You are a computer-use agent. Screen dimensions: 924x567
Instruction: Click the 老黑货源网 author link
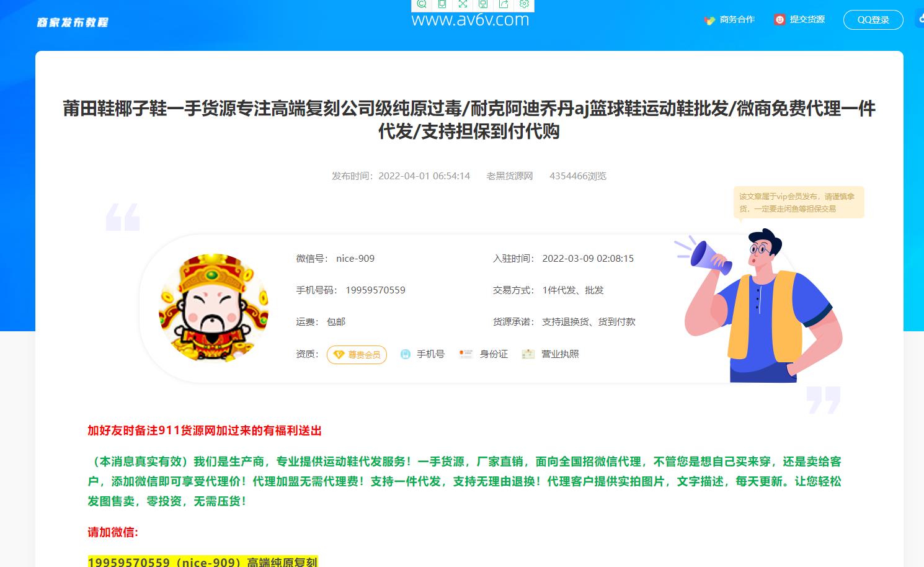[509, 176]
